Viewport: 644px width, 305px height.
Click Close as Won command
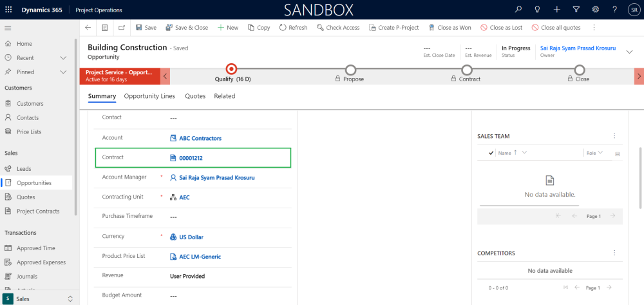(x=450, y=28)
